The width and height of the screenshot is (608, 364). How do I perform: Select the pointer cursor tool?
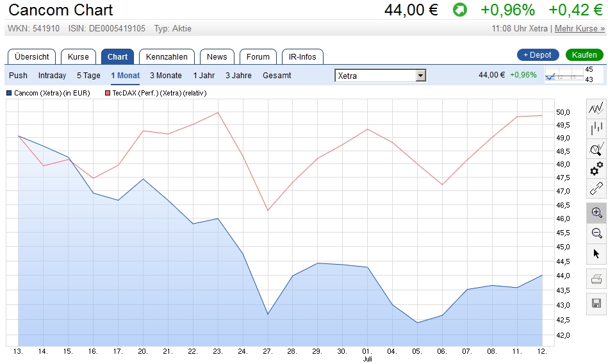[596, 254]
